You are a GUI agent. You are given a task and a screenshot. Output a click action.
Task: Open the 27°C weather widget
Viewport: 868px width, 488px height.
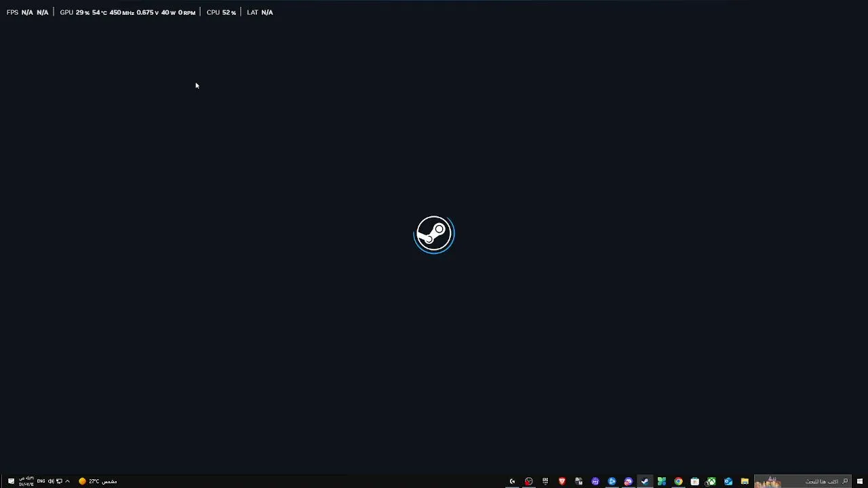coord(98,481)
